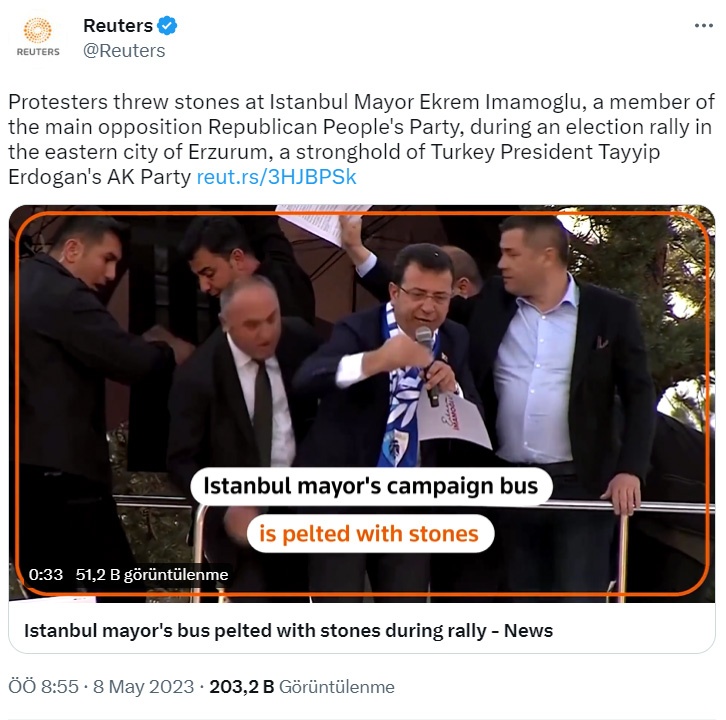
Task: Click the "Istanbul mayor's campaign bus" caption
Action: [371, 487]
